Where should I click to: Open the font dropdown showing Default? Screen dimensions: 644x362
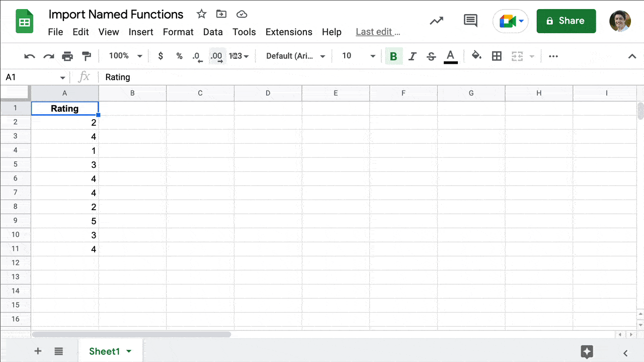click(295, 56)
